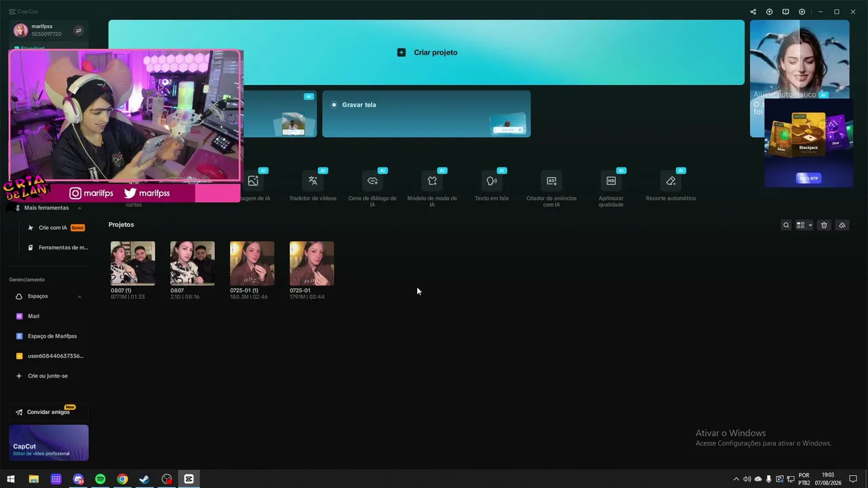The width and height of the screenshot is (868, 488).
Task: Open the Modelo de moda de IA tool
Action: [x=432, y=189]
